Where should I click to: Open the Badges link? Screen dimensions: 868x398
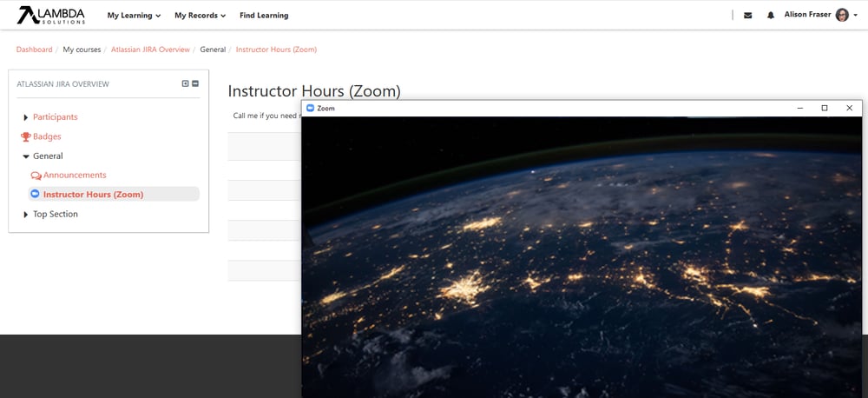[x=47, y=136]
